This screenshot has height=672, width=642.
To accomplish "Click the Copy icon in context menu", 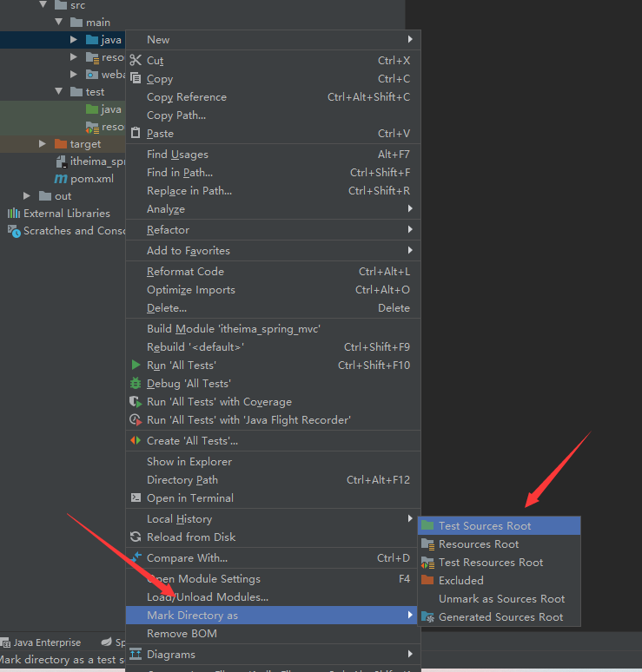I will tap(136, 78).
